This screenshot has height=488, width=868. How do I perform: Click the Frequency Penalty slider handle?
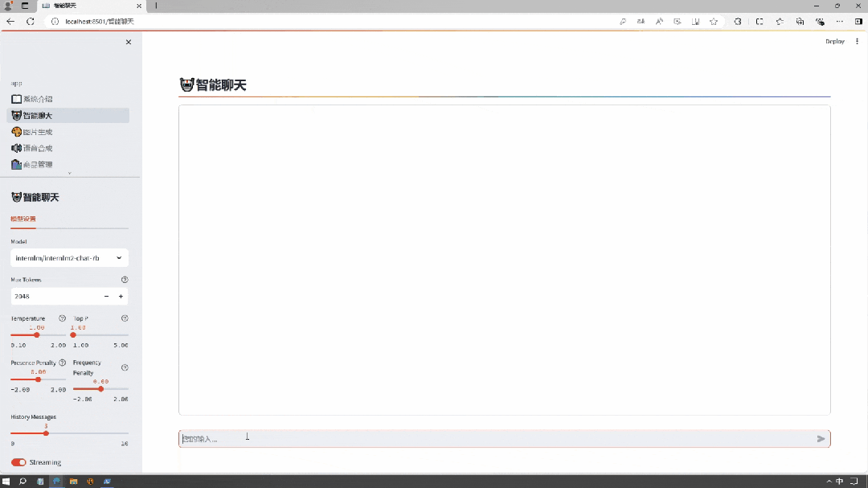[x=100, y=389]
